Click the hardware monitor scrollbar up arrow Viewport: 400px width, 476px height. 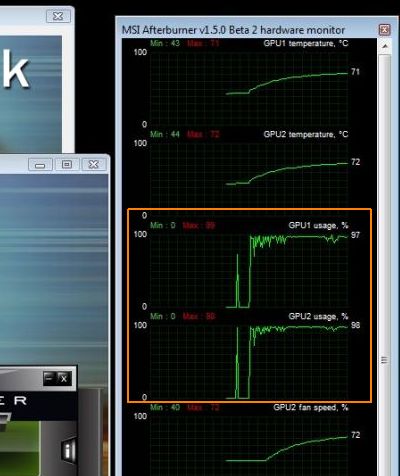[385, 46]
